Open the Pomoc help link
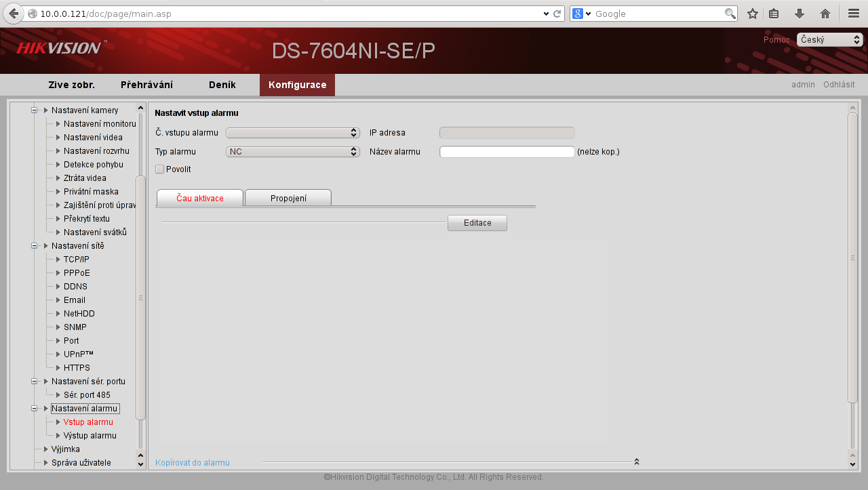 [776, 40]
